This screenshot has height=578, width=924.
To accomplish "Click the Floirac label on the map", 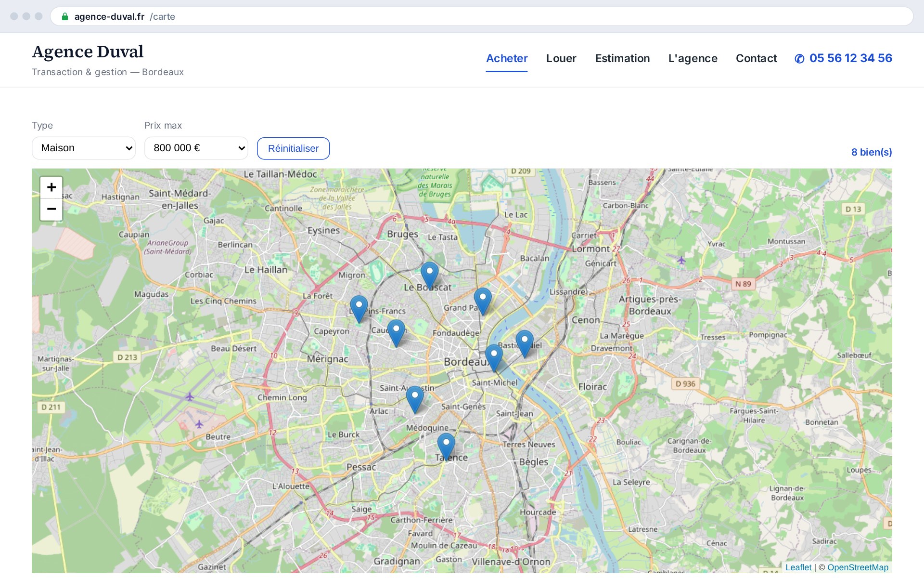I will tap(592, 387).
